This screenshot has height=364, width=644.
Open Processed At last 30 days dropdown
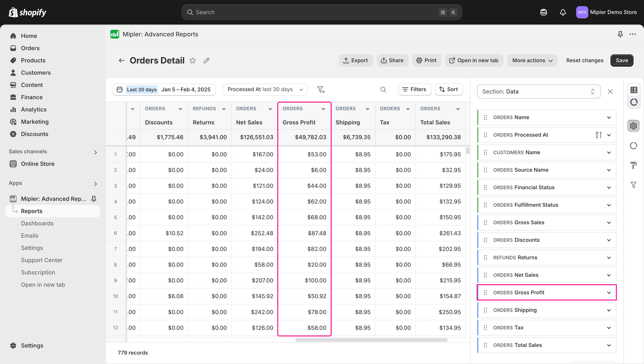click(x=265, y=90)
